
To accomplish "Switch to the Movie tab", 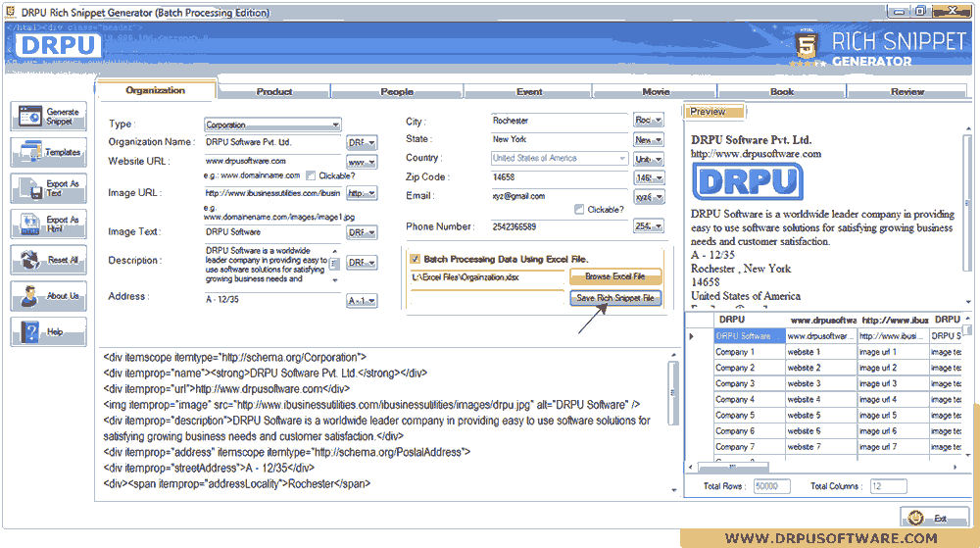I will (x=656, y=92).
